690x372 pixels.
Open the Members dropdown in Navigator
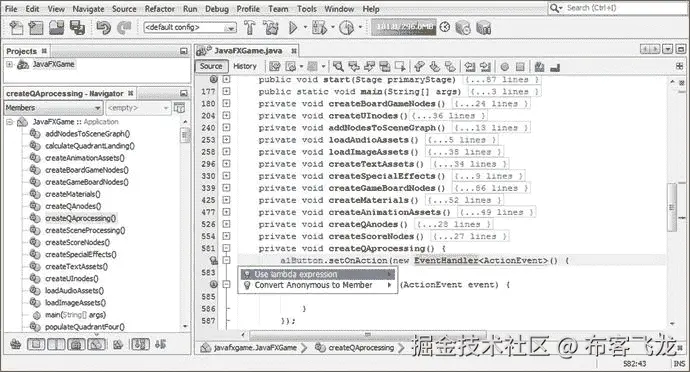54,108
